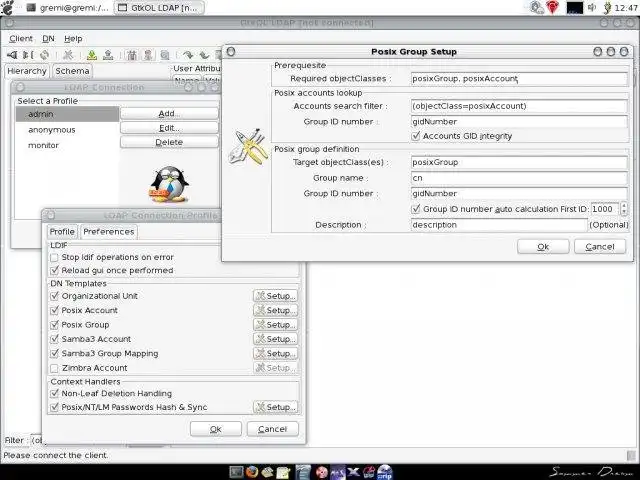
Task: Toggle Posix Account template checkbox
Action: [54, 311]
